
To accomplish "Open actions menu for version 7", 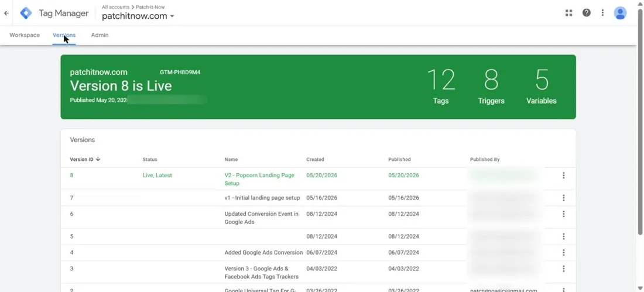I will click(x=563, y=198).
